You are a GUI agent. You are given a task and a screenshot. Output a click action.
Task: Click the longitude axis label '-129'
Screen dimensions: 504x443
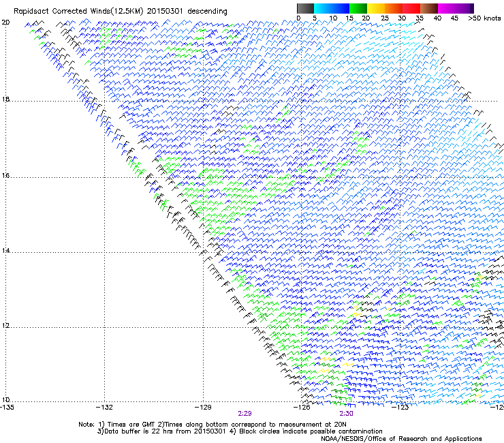[203, 408]
